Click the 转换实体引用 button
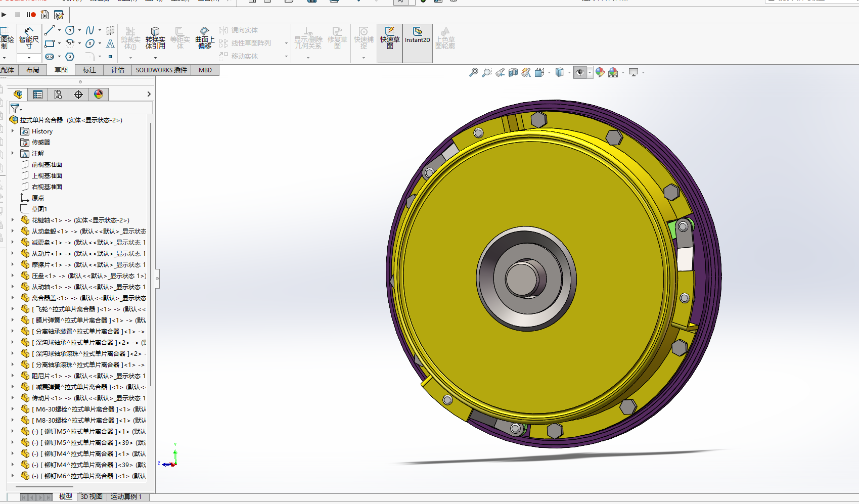 (x=155, y=38)
